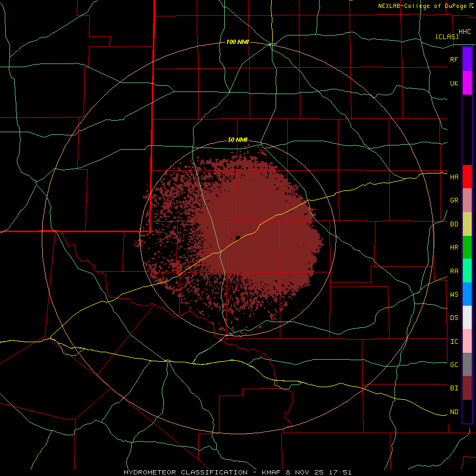Click the RA legend label

(x=454, y=271)
